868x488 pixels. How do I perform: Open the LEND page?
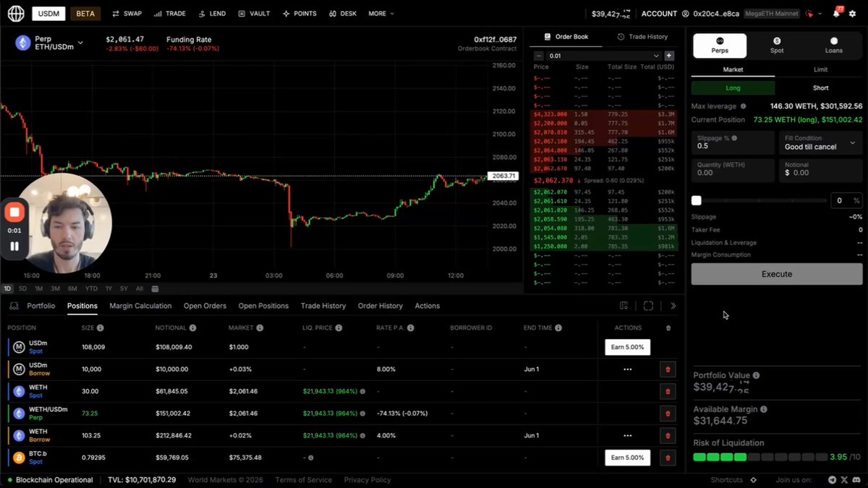click(212, 13)
